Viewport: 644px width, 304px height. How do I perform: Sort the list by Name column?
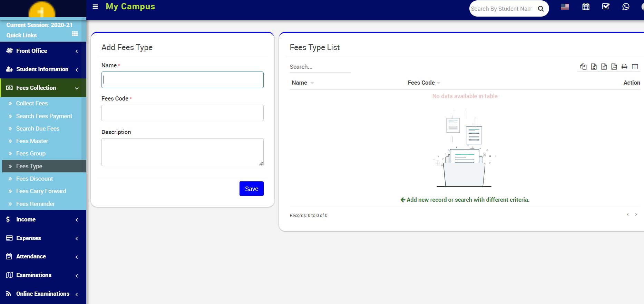click(303, 83)
